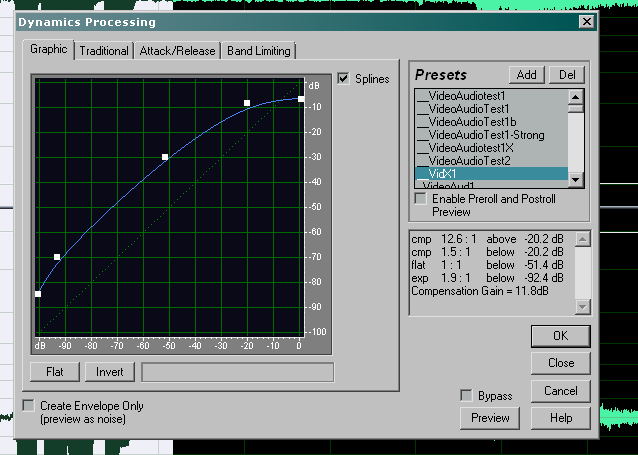Screen dimensions: 638x455
Task: Open Help for Dynamics Processing
Action: coord(561,418)
